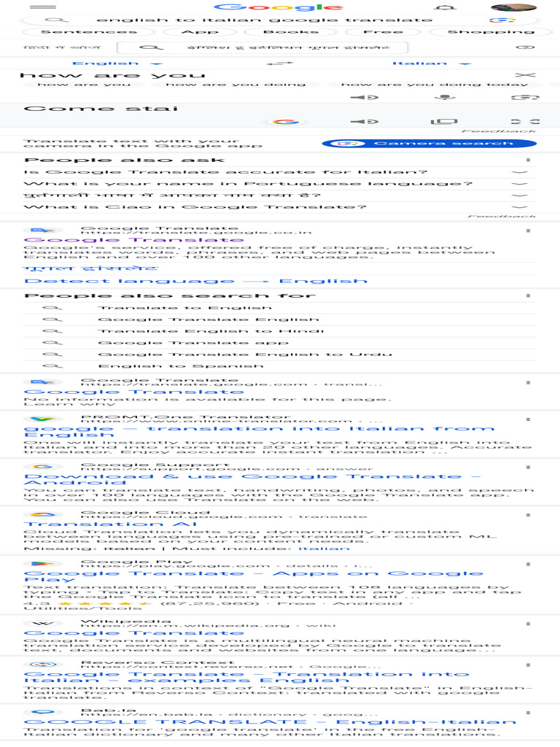Open options dots for People also search for
This screenshot has height=747, width=560.
click(x=528, y=296)
